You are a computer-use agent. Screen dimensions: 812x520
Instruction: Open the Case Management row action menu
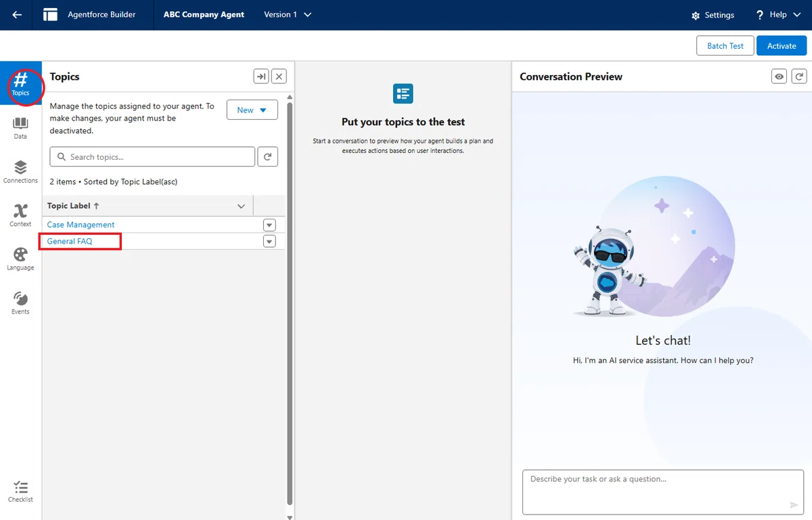point(269,225)
